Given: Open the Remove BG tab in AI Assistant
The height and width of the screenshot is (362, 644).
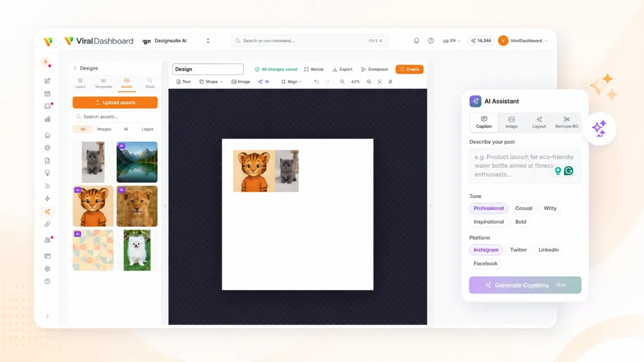Looking at the screenshot, I should tap(567, 123).
